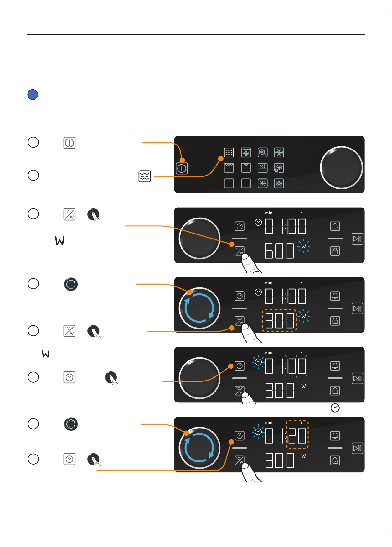The height and width of the screenshot is (547, 392).
Task: Pick the grill-with-fan function icon
Action: tap(246, 152)
